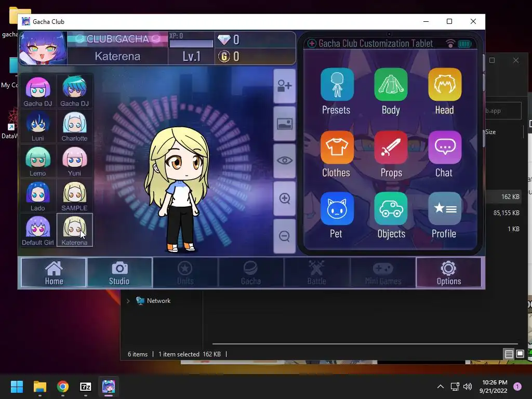
Task: Toggle the eye visibility button
Action: [x=284, y=161]
